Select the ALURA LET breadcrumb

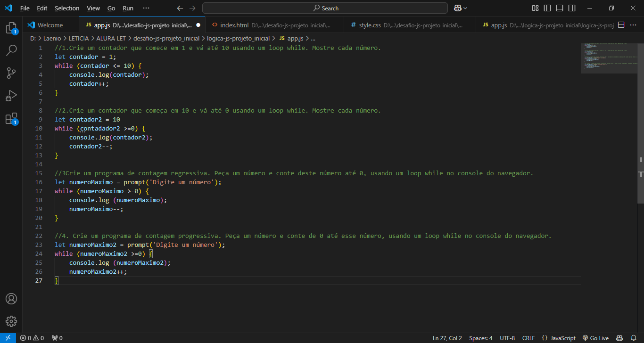pyautogui.click(x=111, y=38)
